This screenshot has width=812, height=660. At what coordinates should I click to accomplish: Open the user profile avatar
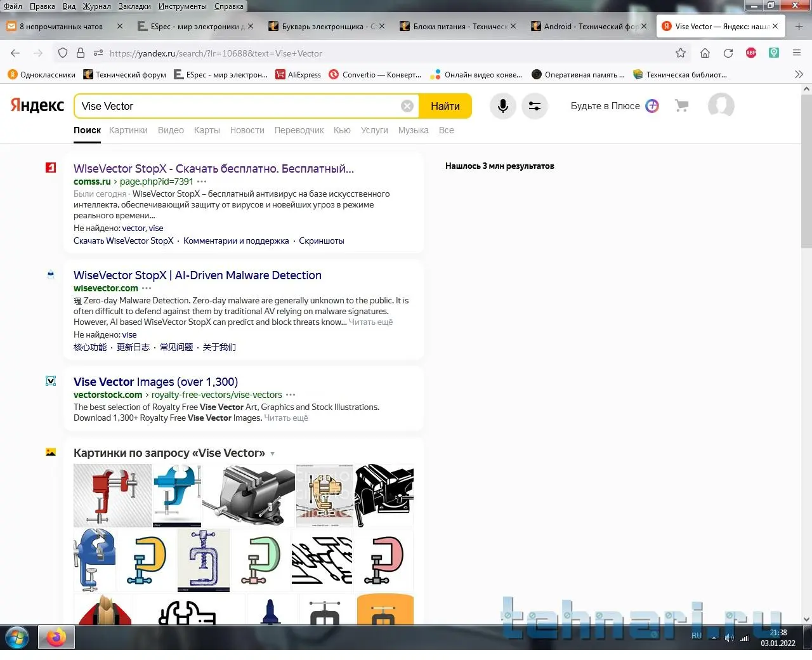pos(721,106)
